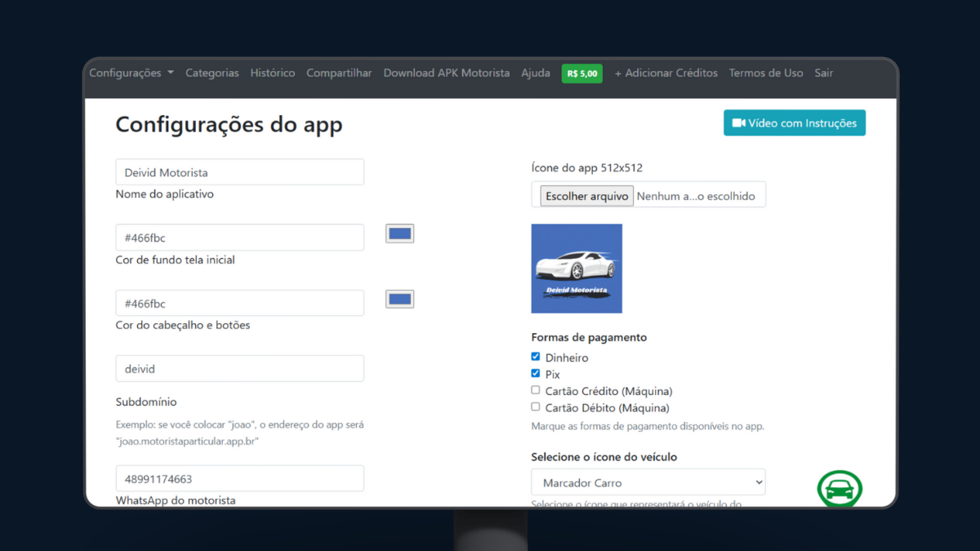Click the Escolher arquivo button
Image resolution: width=980 pixels, height=551 pixels.
click(586, 195)
